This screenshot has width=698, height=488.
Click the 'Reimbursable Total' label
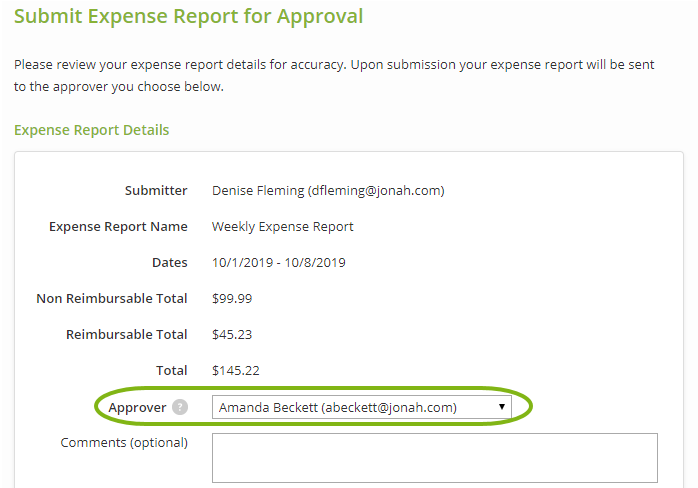coord(127,334)
